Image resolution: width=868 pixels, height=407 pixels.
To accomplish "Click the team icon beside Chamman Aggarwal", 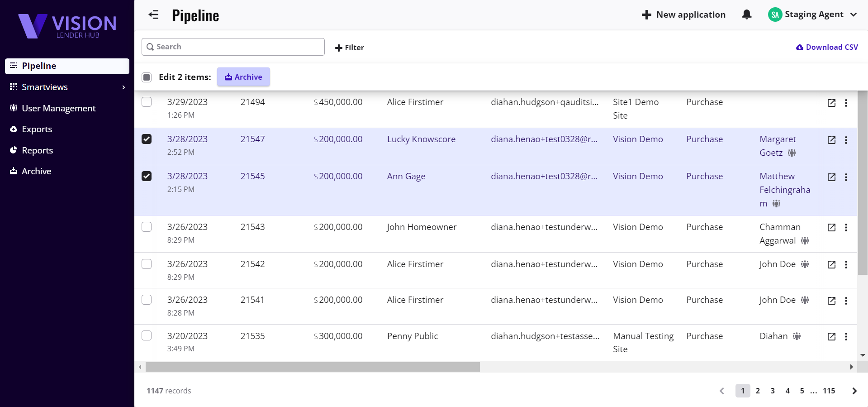I will 804,241.
